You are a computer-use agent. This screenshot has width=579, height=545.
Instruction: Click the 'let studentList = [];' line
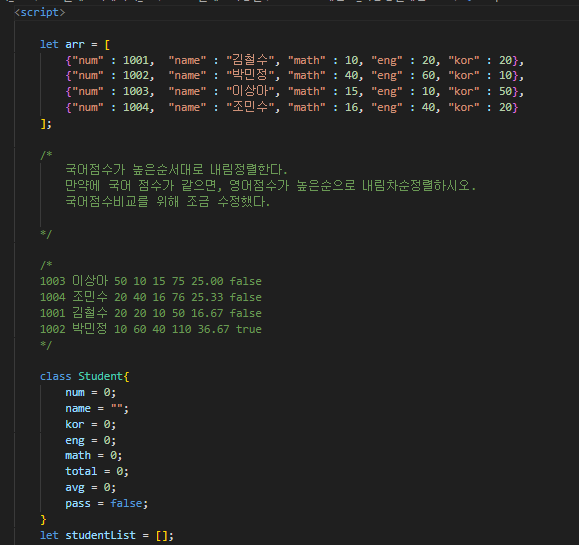coord(107,535)
